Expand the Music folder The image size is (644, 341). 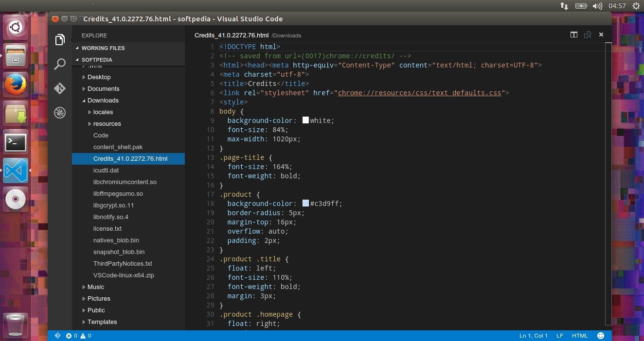(x=128, y=287)
